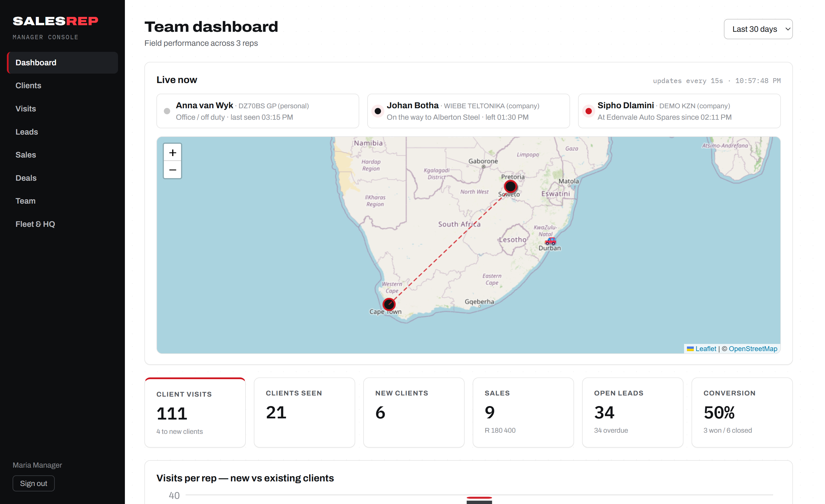Screen dimensions: 825x504
Task: Click the Maria Manager user name
Action: coord(37,465)
